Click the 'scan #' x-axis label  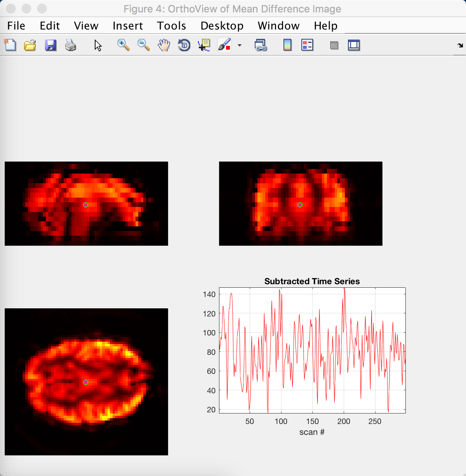tap(312, 432)
